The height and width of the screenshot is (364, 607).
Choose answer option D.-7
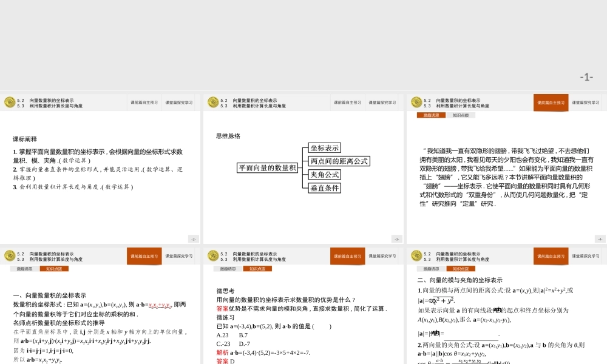(x=245, y=343)
